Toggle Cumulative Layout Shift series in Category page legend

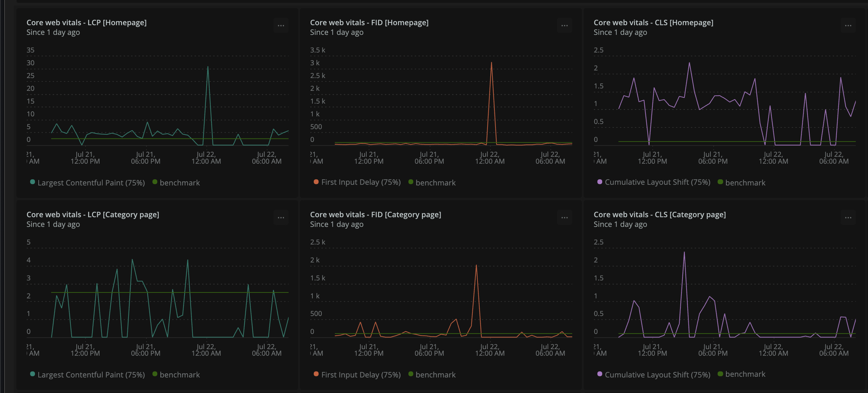[x=657, y=375]
